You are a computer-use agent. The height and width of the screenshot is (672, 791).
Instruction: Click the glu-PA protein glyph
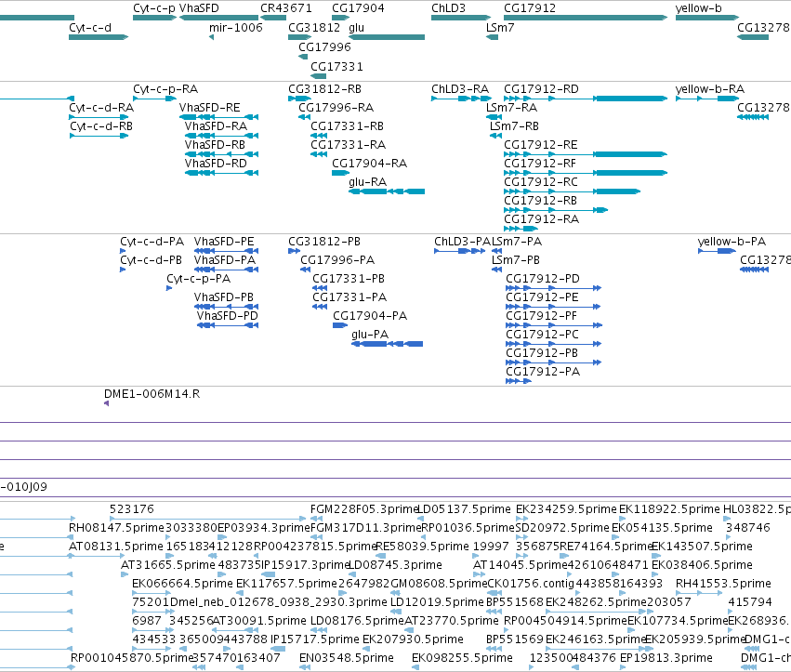(387, 344)
